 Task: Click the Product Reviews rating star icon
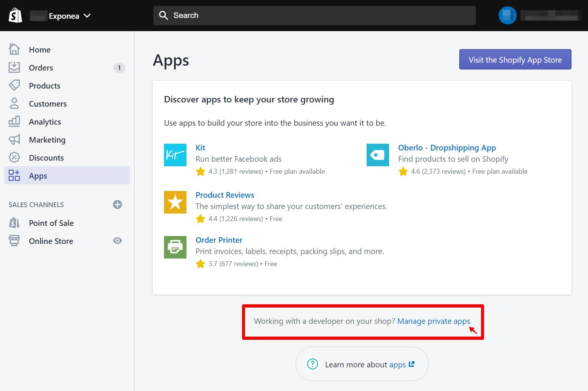200,219
